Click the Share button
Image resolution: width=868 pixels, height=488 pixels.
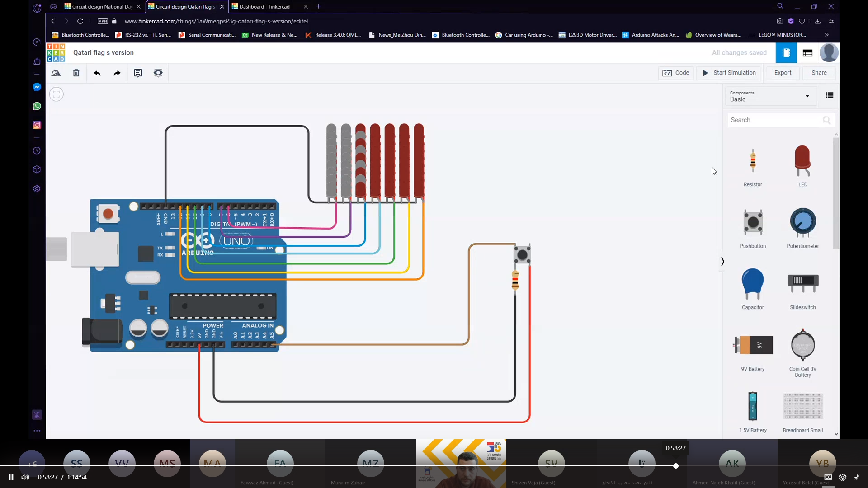[819, 73]
